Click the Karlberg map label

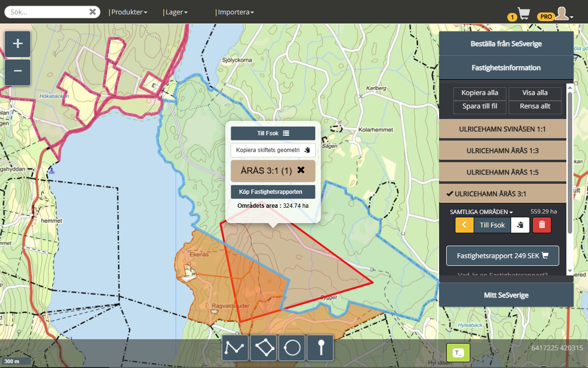[x=376, y=89]
